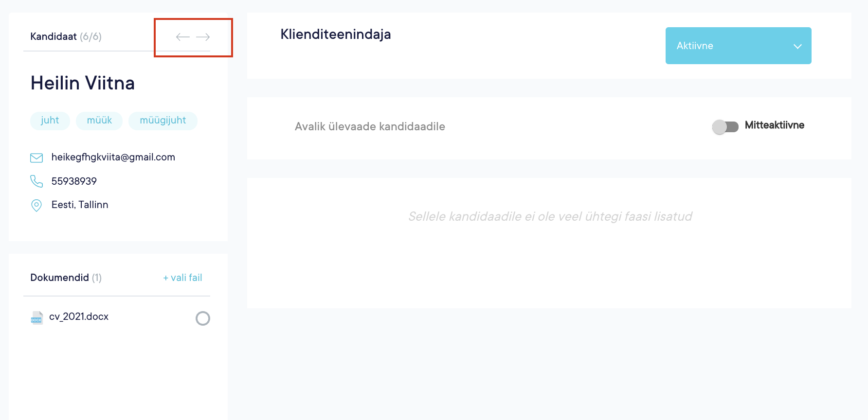868x420 pixels.
Task: Click the Kandidaat header label
Action: [x=54, y=36]
